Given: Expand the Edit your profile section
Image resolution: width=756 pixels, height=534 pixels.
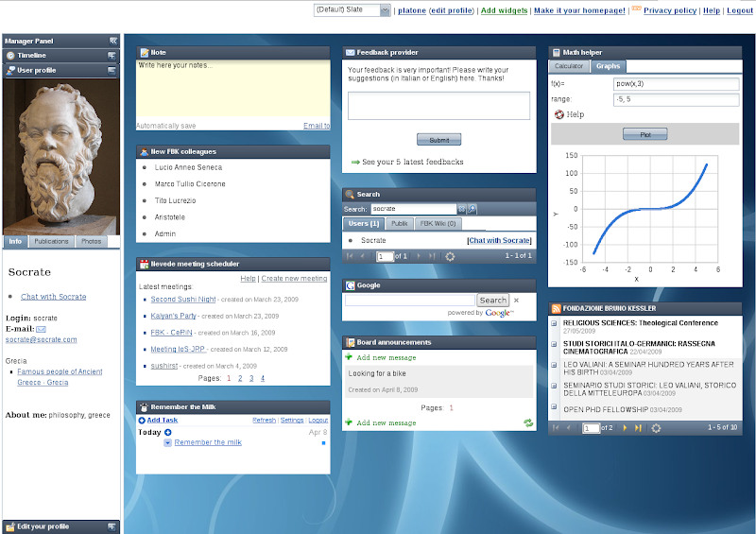Looking at the screenshot, I should [112, 526].
